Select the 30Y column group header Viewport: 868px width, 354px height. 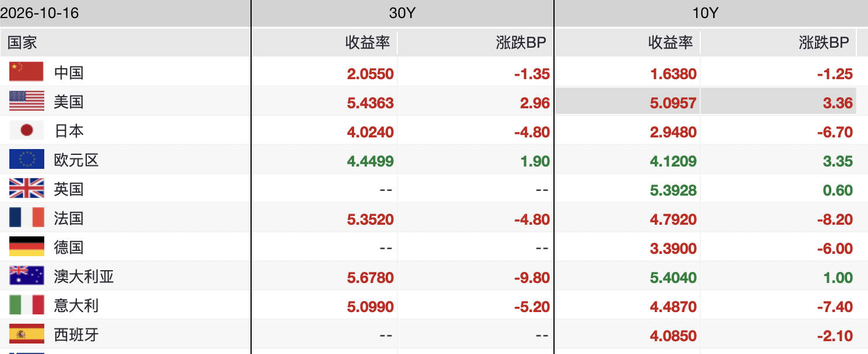pyautogui.click(x=402, y=13)
